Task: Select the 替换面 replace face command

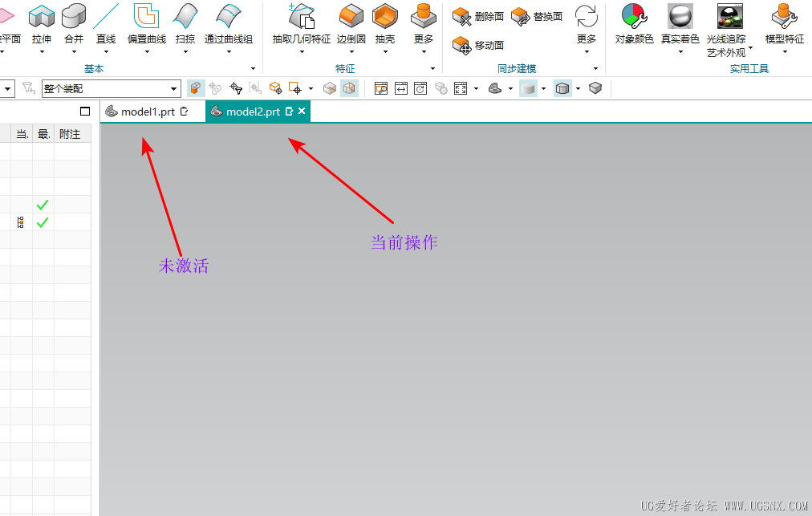Action: click(537, 17)
